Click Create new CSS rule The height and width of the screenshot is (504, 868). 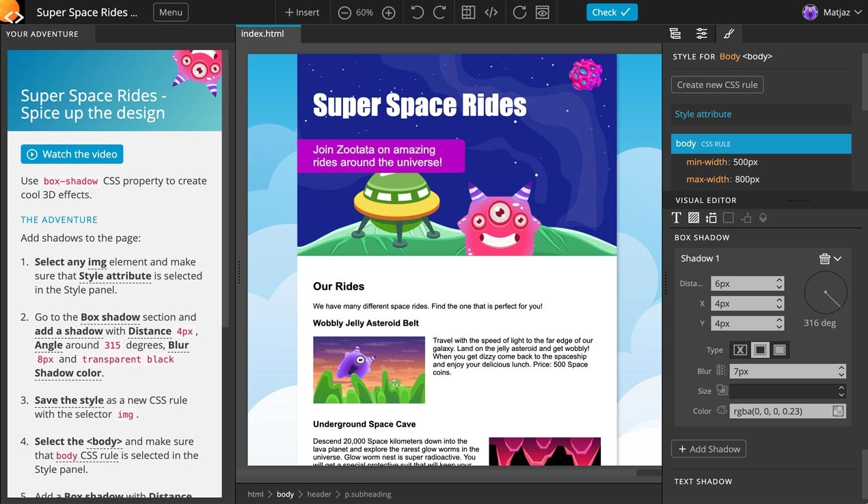(x=717, y=85)
